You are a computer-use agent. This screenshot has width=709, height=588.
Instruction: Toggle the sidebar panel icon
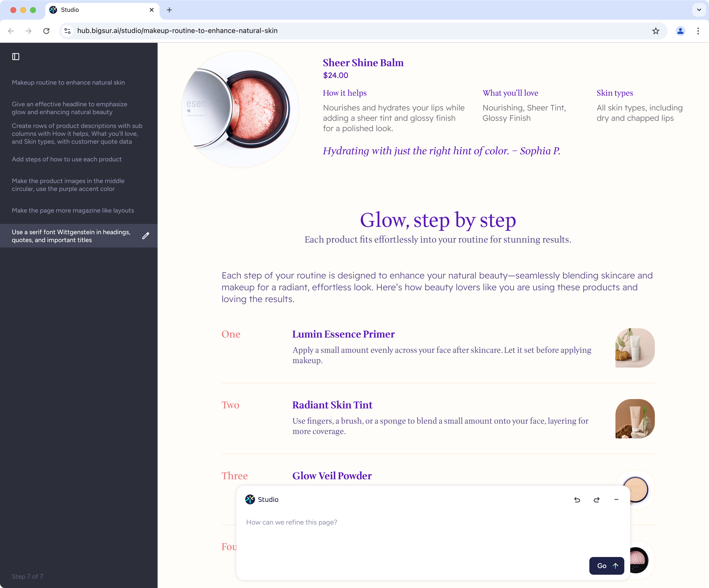[x=16, y=57]
